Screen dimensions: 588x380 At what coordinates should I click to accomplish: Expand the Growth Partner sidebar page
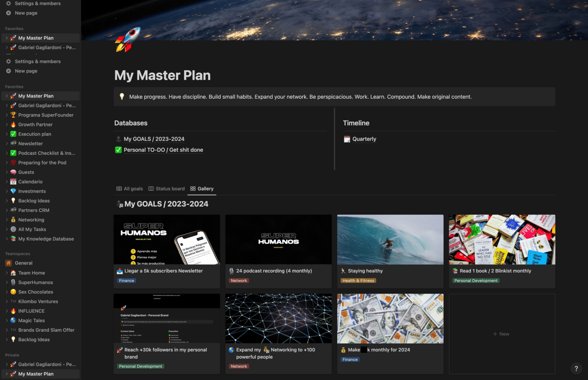point(6,125)
